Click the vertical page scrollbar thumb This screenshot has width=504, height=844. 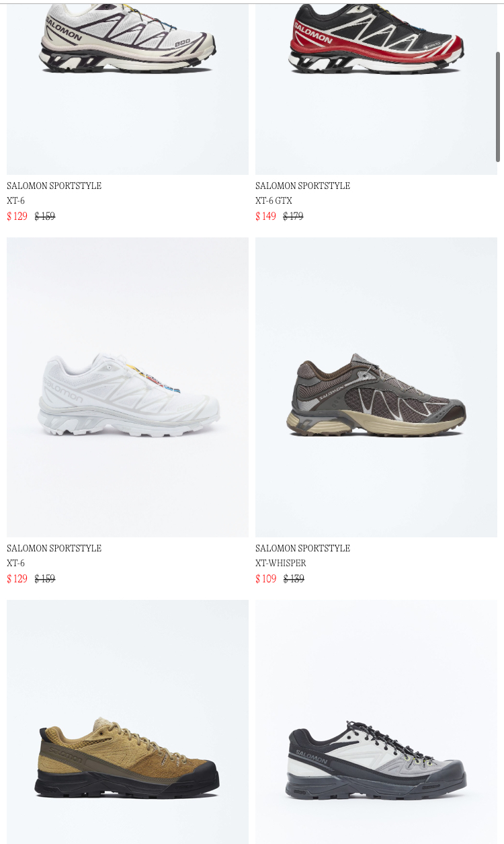coord(498,106)
